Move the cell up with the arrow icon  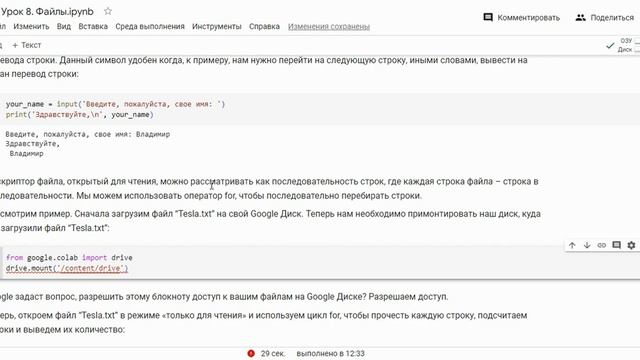[572, 245]
